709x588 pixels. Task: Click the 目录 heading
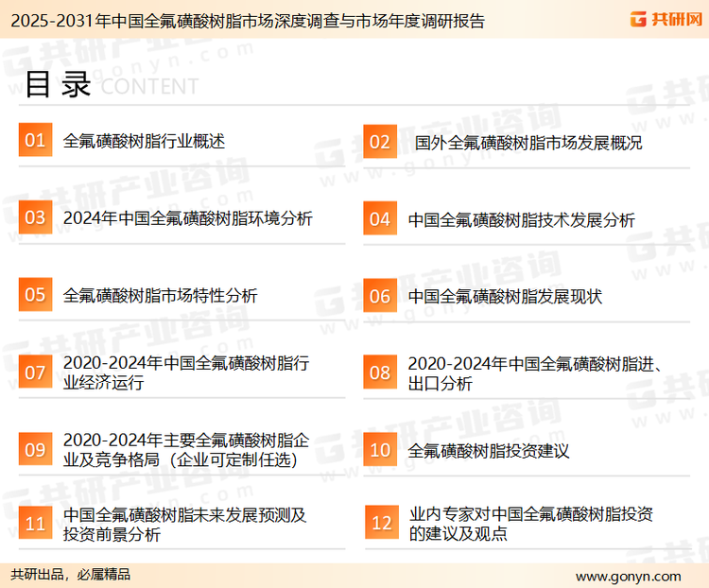58,84
